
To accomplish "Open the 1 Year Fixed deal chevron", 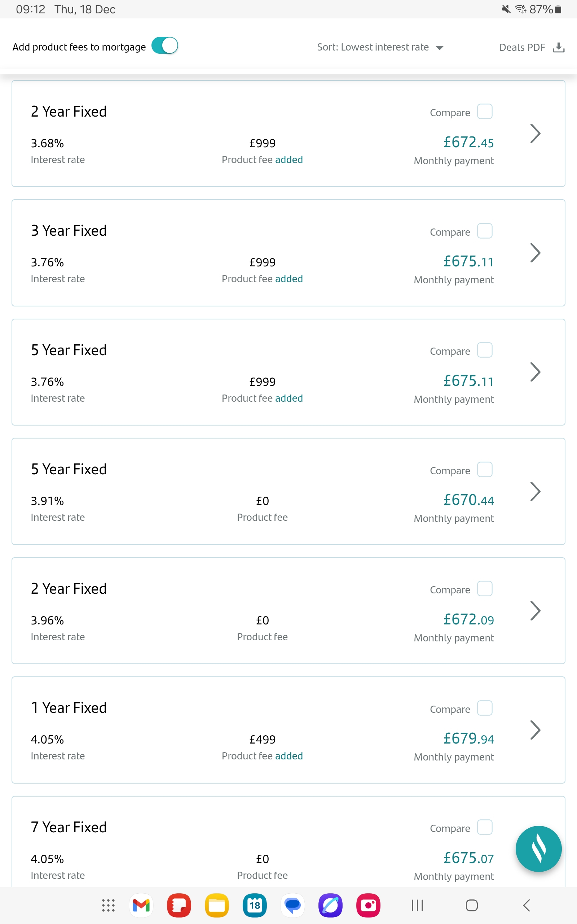I will [535, 730].
